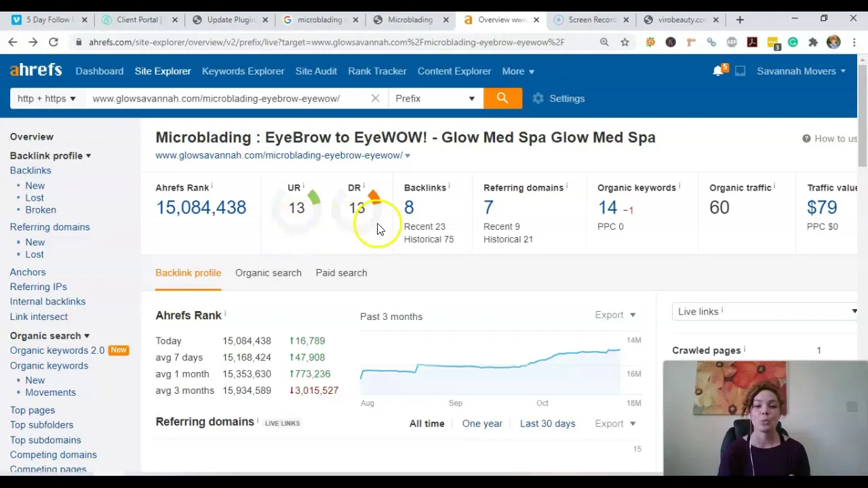Switch to the Organic search tab

(269, 272)
